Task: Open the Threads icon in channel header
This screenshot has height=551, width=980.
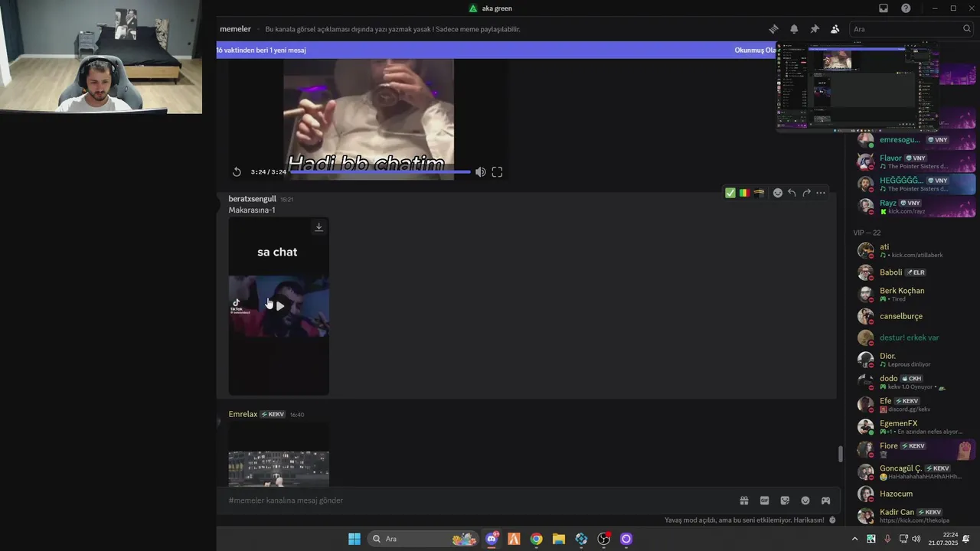Action: click(x=773, y=29)
